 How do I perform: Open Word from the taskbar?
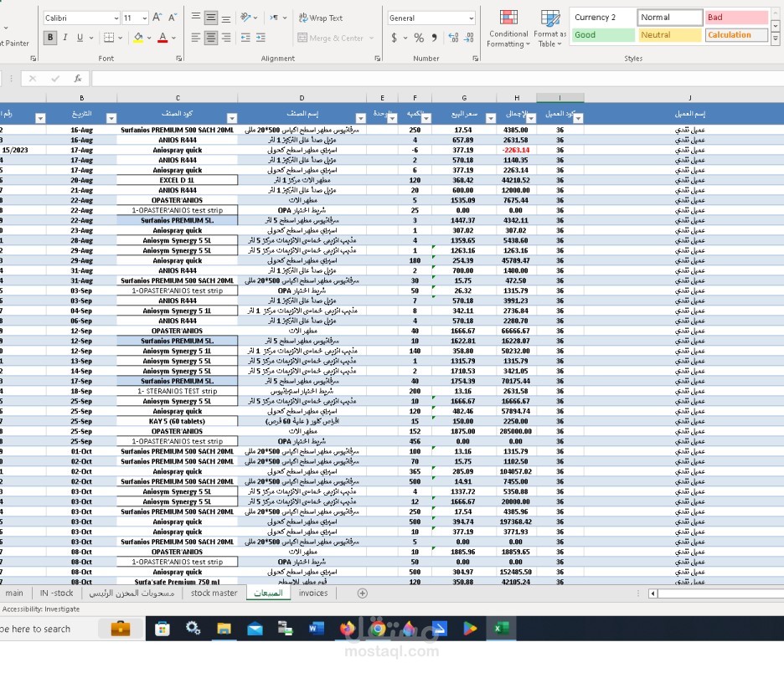coord(316,629)
